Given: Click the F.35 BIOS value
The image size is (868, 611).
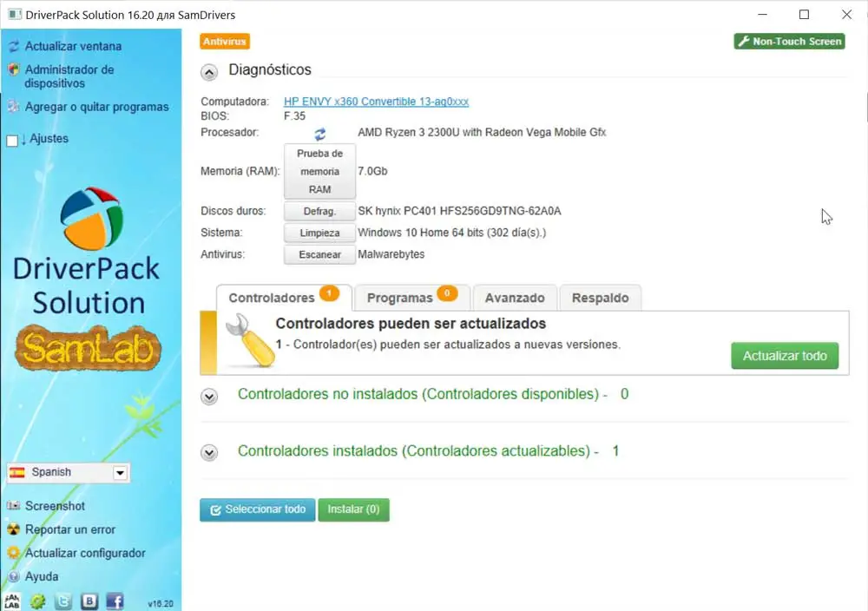Looking at the screenshot, I should click(x=294, y=116).
